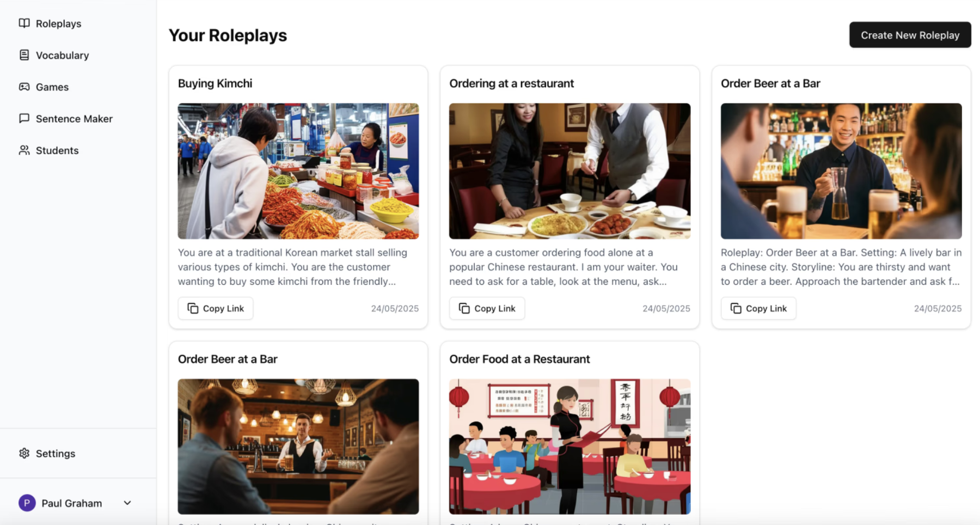
Task: Click the Sentence Maker speech bubble icon
Action: pyautogui.click(x=24, y=118)
